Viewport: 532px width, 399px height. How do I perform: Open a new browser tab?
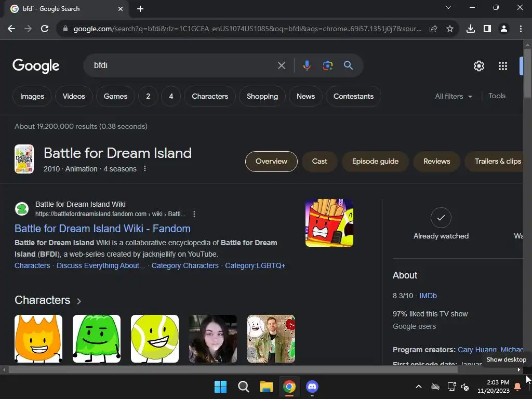point(140,9)
